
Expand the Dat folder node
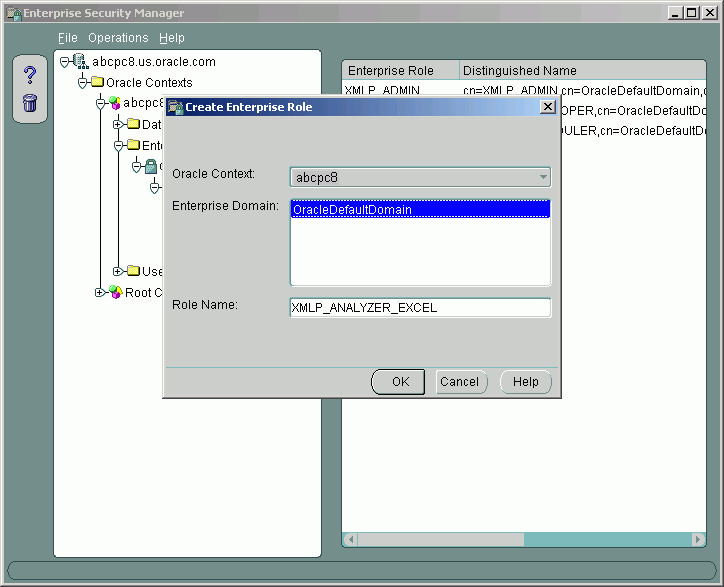(x=118, y=124)
